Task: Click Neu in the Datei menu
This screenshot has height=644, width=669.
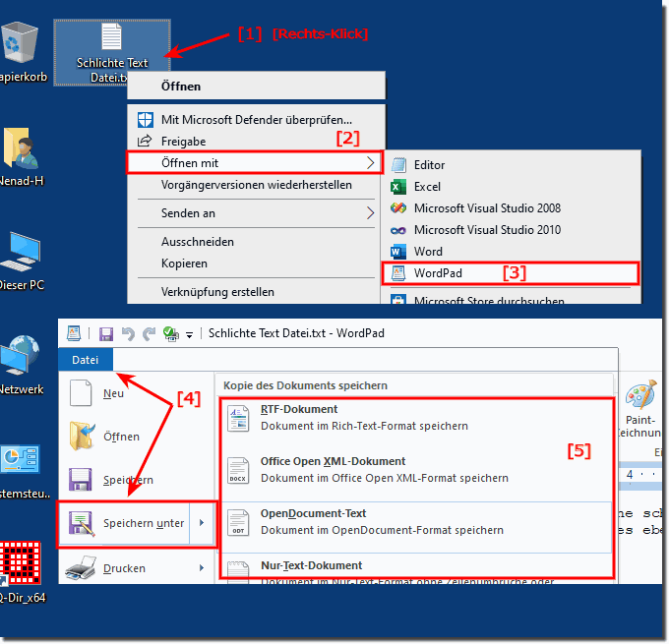Action: 113,393
